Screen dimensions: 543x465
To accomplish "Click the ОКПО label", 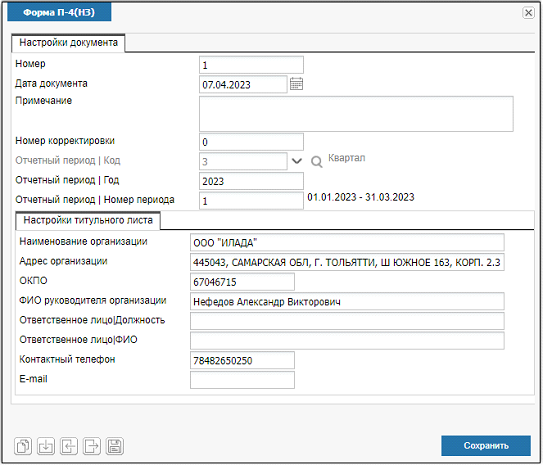I will 33,280.
